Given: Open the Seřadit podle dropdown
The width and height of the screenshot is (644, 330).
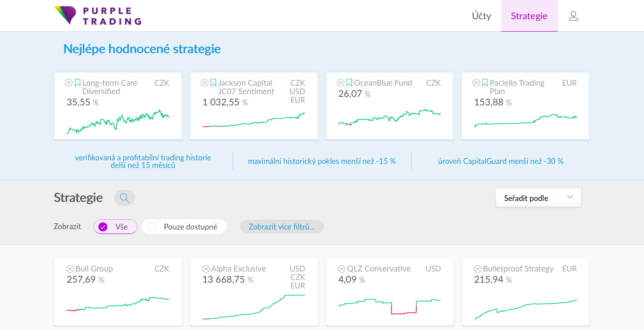Looking at the screenshot, I should [538, 197].
